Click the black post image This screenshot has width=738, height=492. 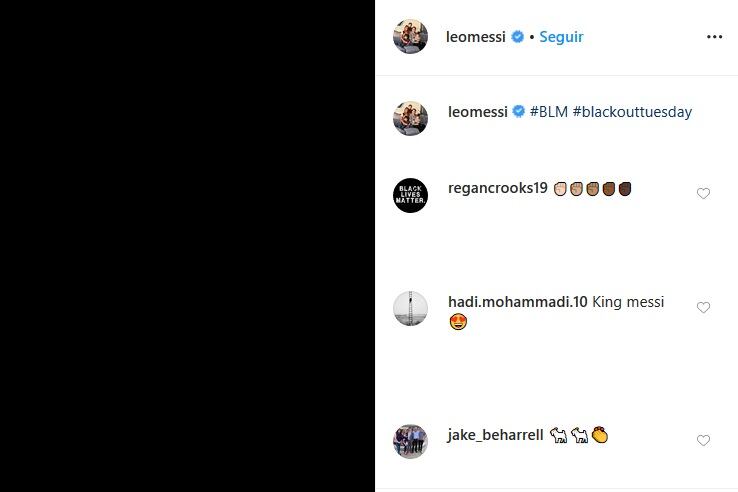tap(187, 246)
